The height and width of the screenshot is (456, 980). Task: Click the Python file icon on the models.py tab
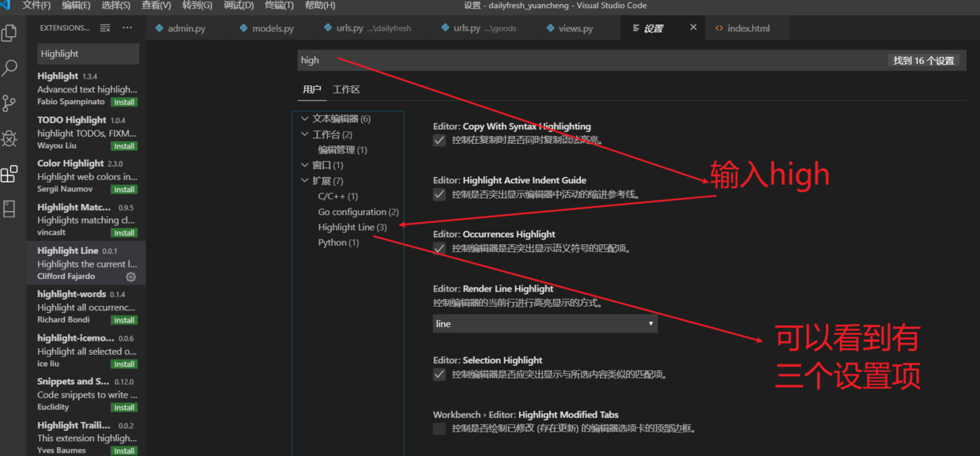[244, 28]
